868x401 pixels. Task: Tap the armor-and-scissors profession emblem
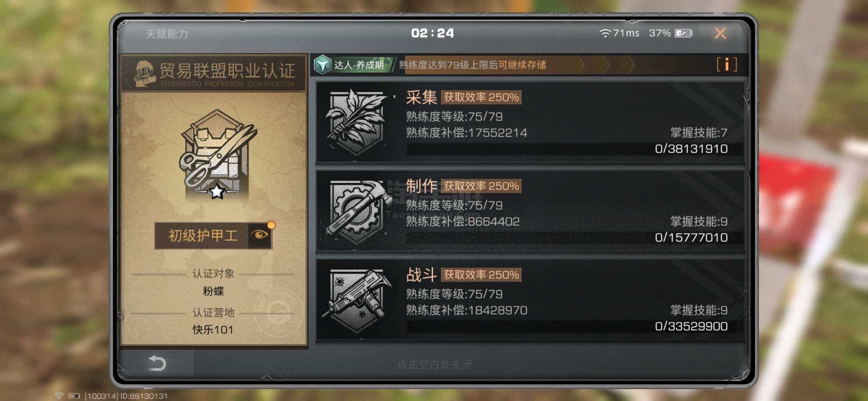point(217,154)
